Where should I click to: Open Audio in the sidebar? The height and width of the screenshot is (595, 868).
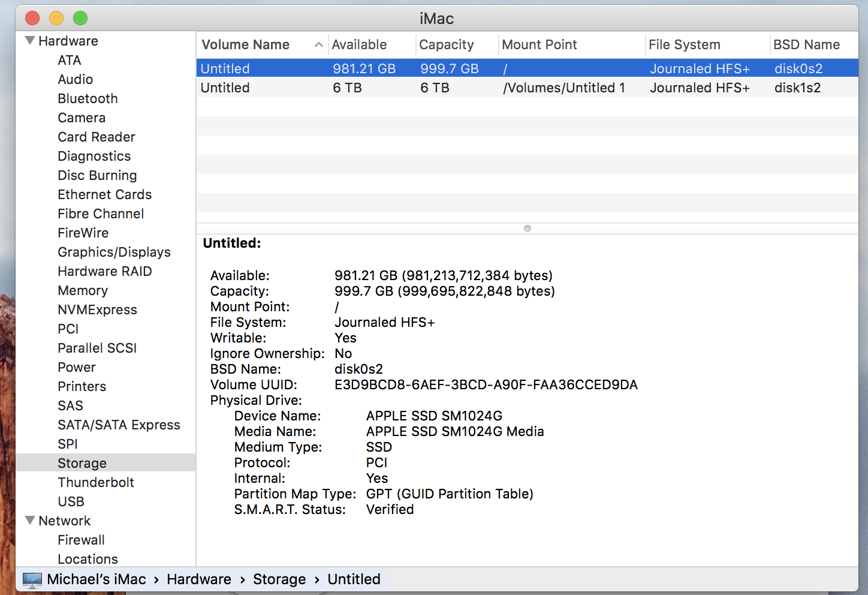point(76,79)
